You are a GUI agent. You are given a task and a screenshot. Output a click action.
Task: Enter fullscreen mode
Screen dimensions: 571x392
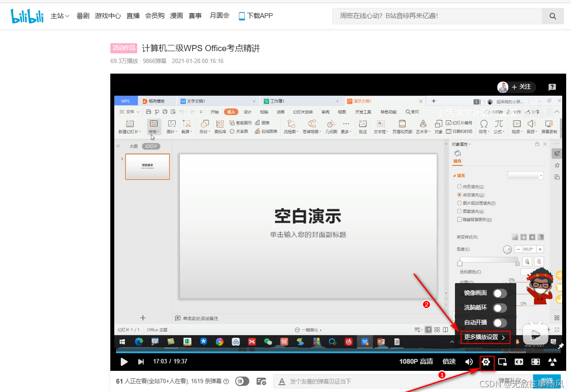coord(536,362)
